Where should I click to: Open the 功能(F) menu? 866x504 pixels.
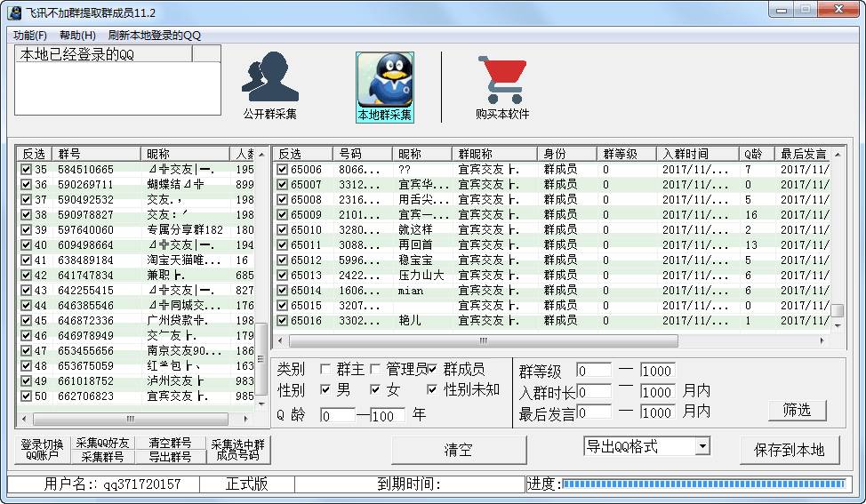pos(30,36)
